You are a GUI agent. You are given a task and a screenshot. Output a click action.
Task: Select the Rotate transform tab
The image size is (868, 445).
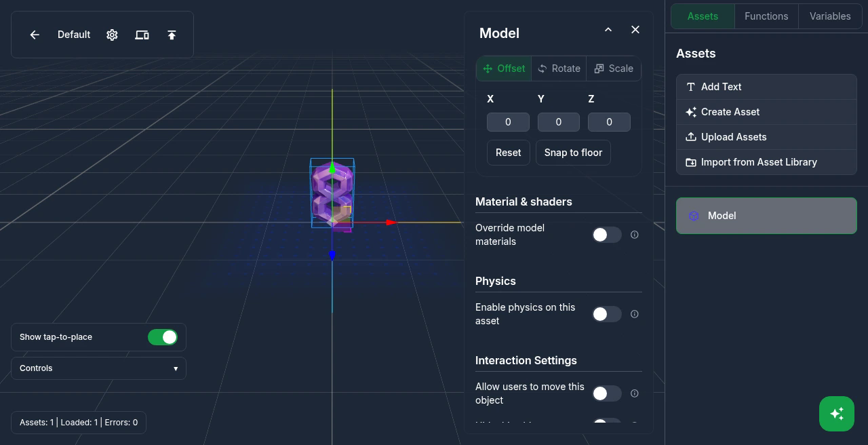point(559,69)
